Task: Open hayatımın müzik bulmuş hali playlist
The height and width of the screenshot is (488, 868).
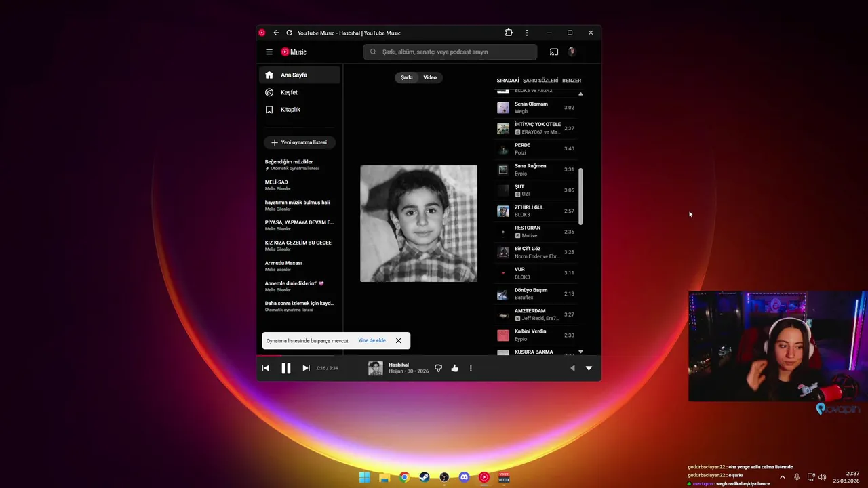Action: [300, 205]
